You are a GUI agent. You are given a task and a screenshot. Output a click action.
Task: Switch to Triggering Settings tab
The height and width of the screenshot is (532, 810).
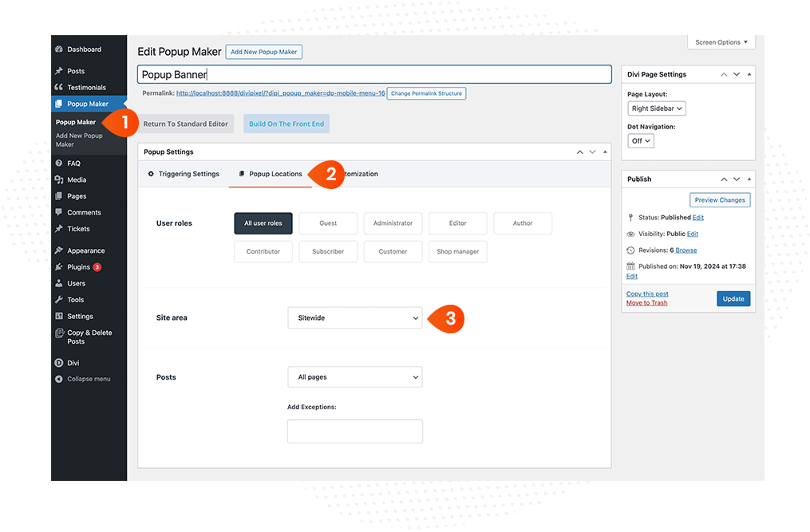point(184,174)
